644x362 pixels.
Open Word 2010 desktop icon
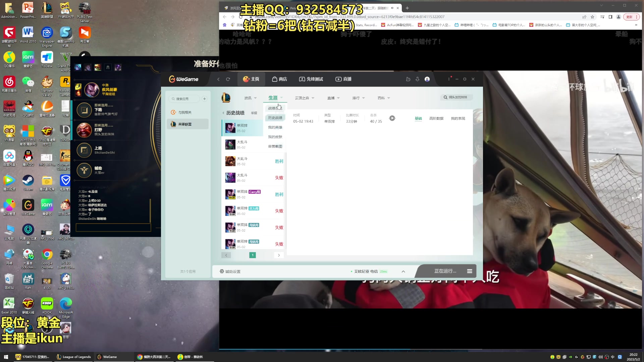point(28,35)
